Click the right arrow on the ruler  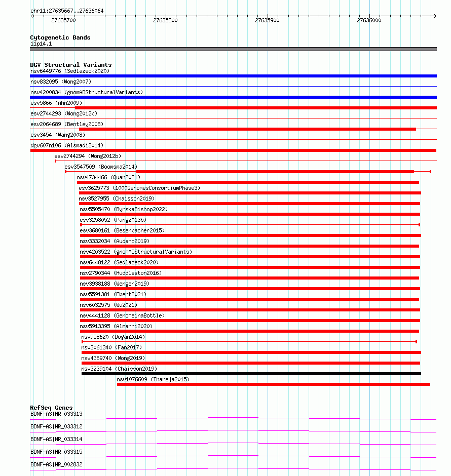[x=435, y=16]
